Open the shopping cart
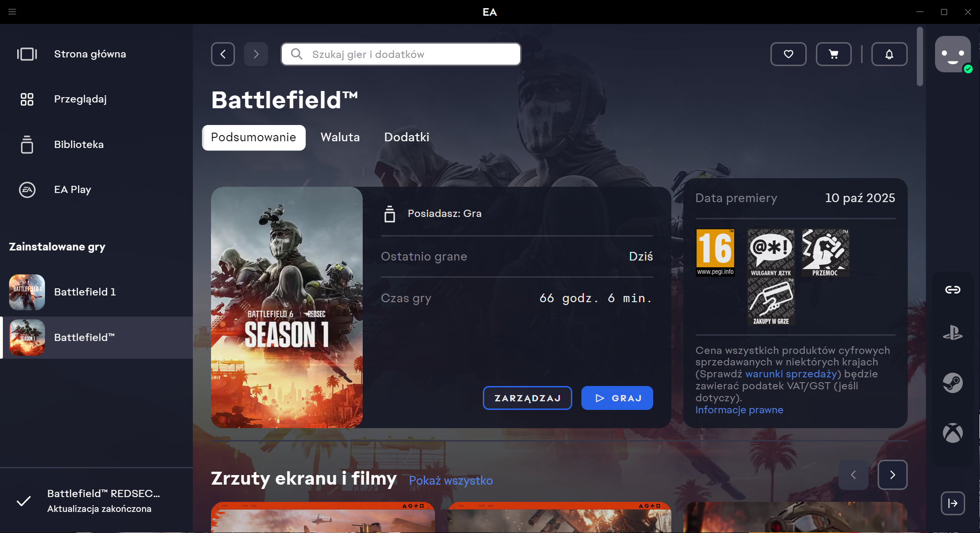 833,54
